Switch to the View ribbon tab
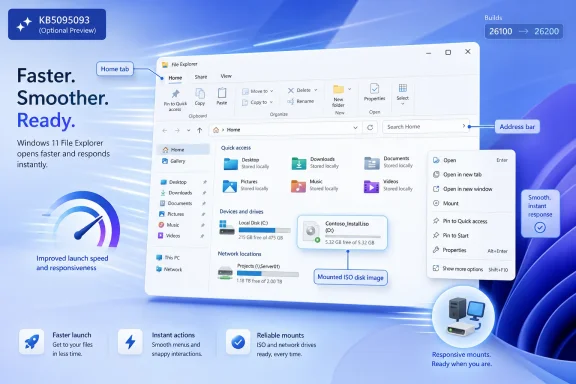 [226, 76]
